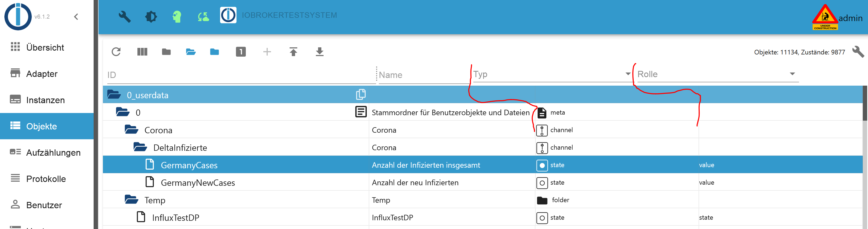The image size is (868, 229).
Task: Open the Instanzen menu item
Action: (47, 100)
